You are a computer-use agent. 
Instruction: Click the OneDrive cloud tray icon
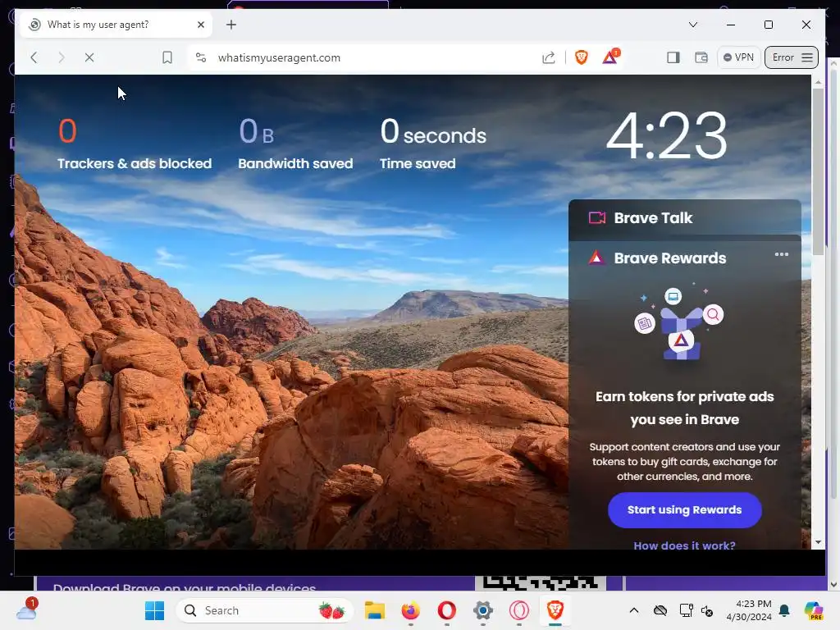tap(660, 610)
